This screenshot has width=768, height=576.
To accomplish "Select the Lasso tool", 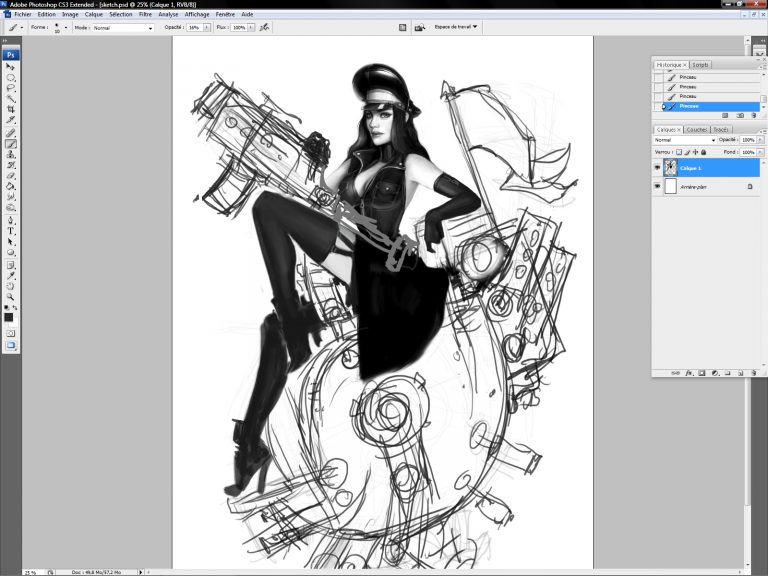I will pos(10,88).
